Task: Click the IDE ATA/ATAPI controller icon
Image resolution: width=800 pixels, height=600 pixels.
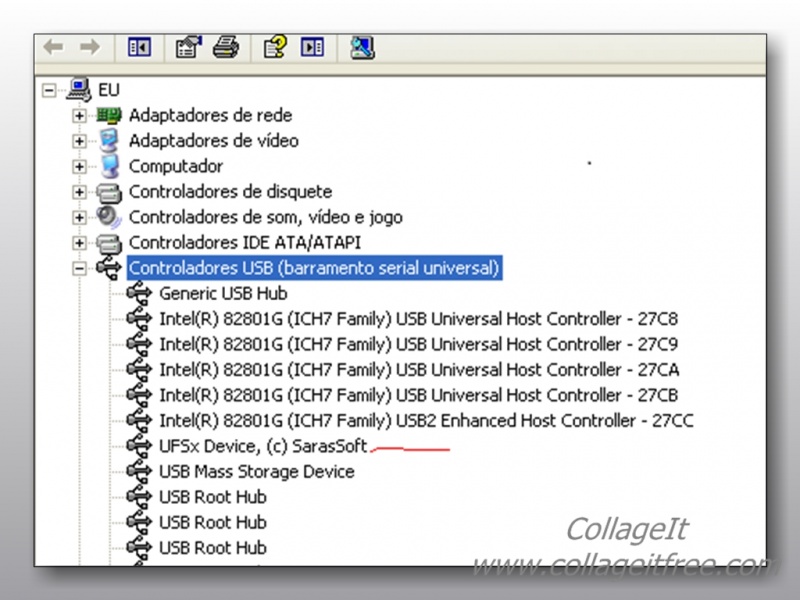Action: (109, 243)
